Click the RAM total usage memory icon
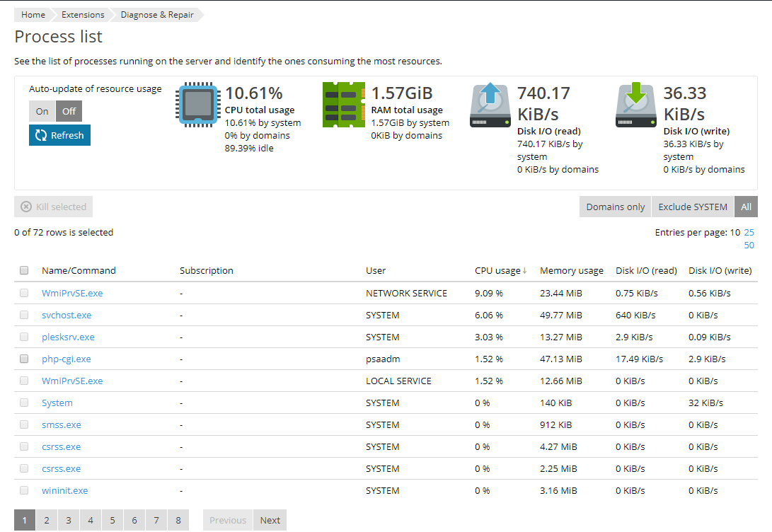Viewport: 772px width, 532px height. point(344,104)
